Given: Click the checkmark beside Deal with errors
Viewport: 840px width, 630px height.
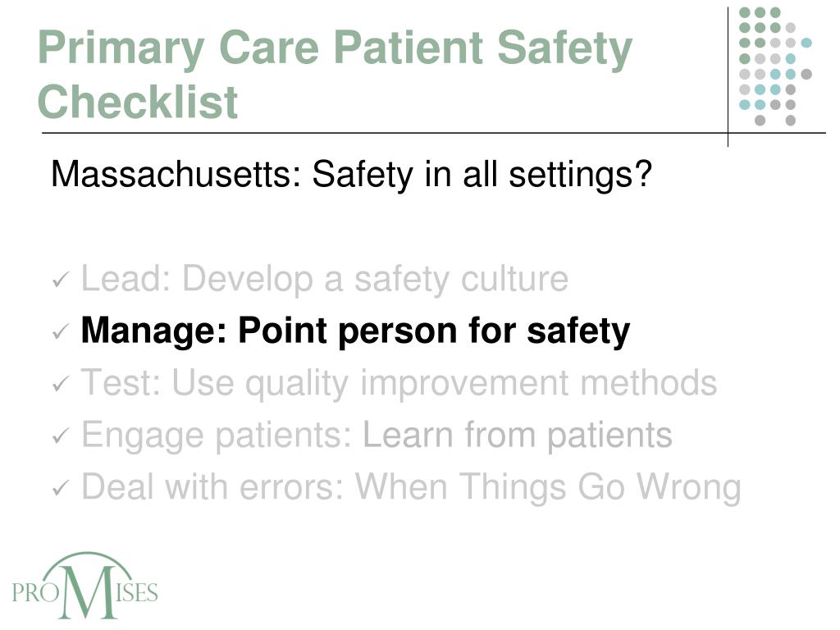Looking at the screenshot, I should [61, 487].
